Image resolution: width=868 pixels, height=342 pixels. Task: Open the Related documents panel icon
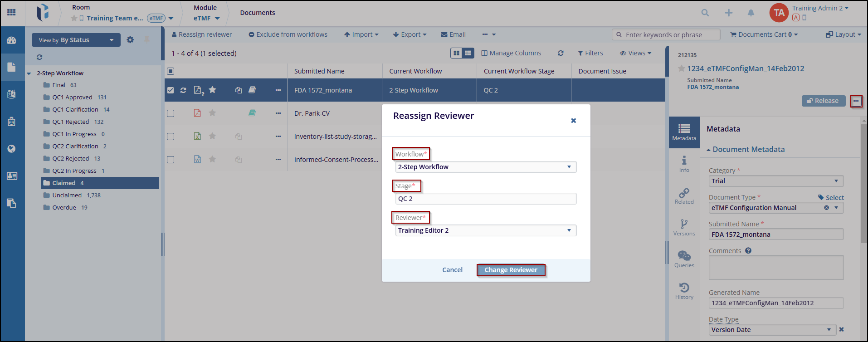click(684, 195)
